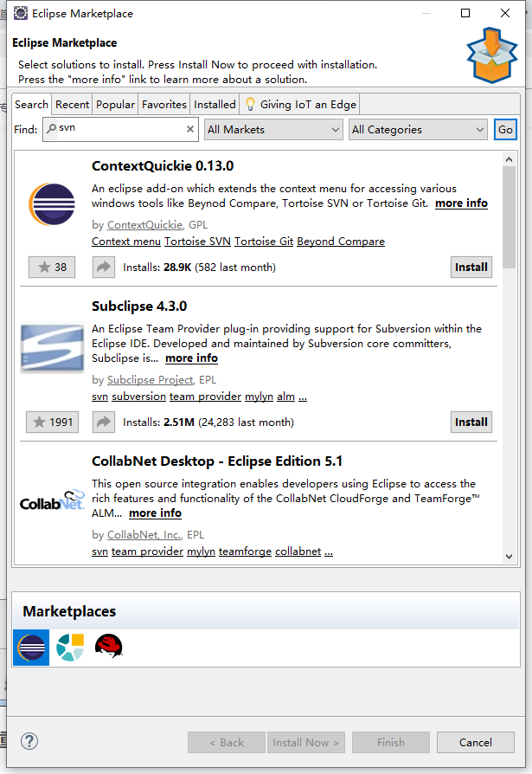Open the CollabNet, Inc. author link
The height and width of the screenshot is (774, 532).
(144, 535)
